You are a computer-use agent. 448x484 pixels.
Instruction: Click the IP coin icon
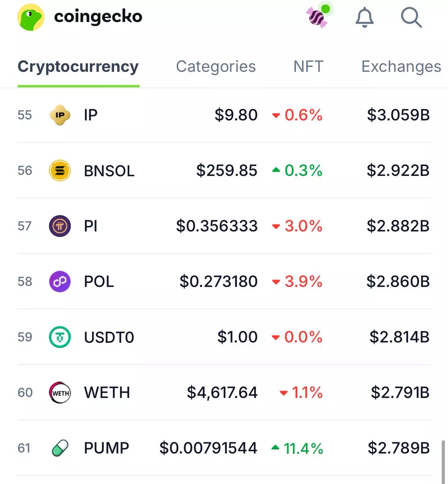(60, 115)
